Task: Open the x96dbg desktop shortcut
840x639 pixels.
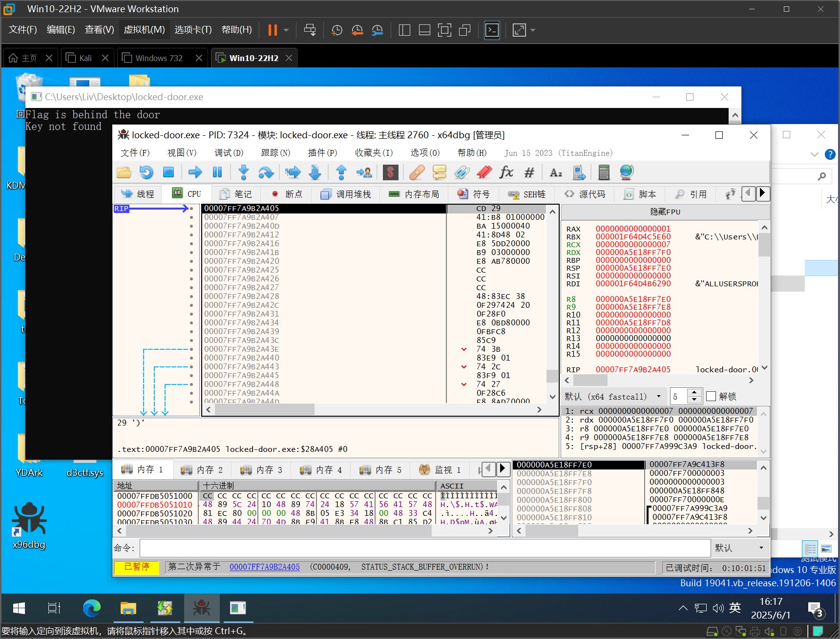Action: pos(29,525)
